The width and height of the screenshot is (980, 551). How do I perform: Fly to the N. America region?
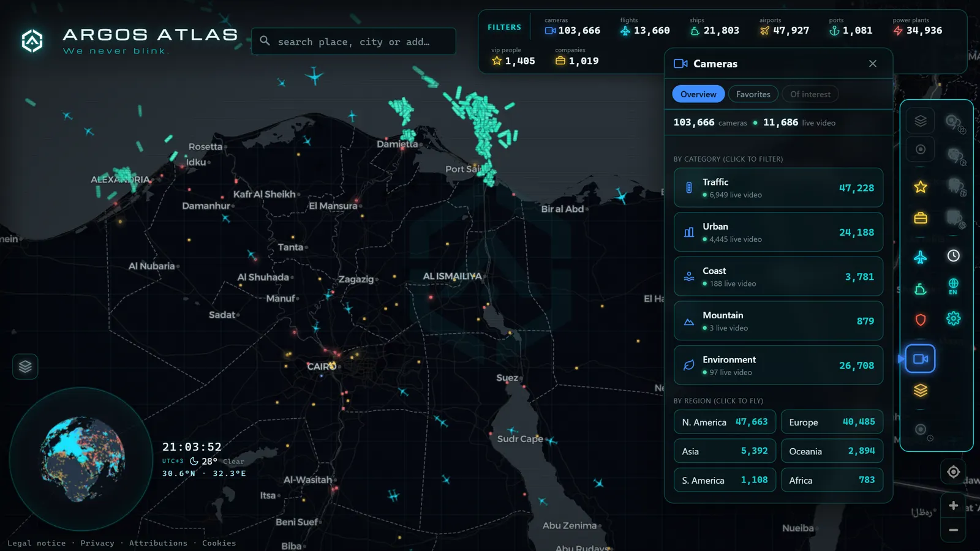725,422
